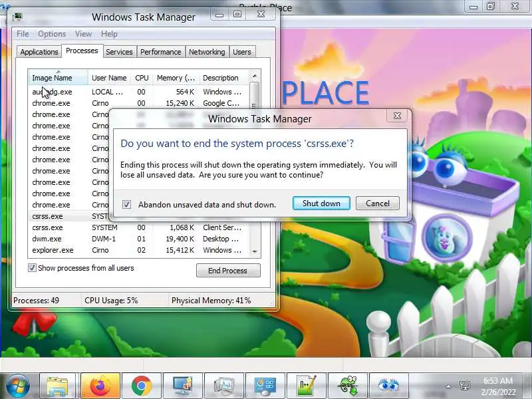The image size is (532, 399).
Task: Switch to Purble Place taskbar icon
Action: [x=388, y=386]
